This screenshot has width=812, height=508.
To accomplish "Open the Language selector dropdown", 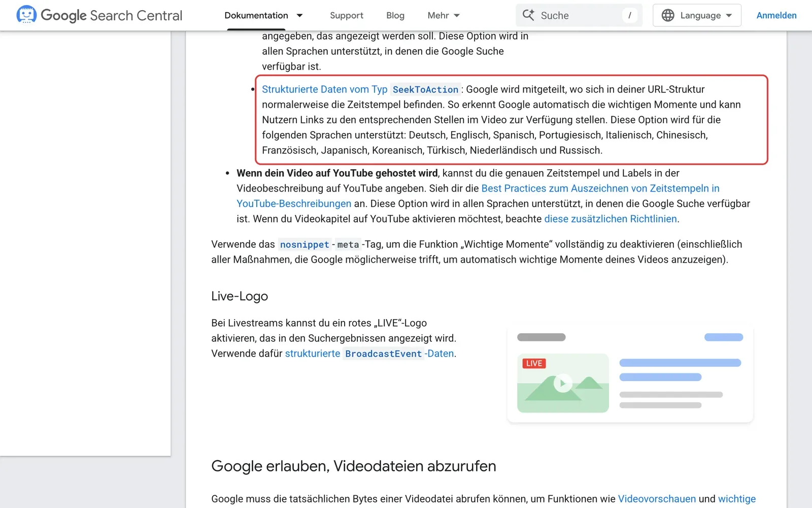I will click(697, 15).
